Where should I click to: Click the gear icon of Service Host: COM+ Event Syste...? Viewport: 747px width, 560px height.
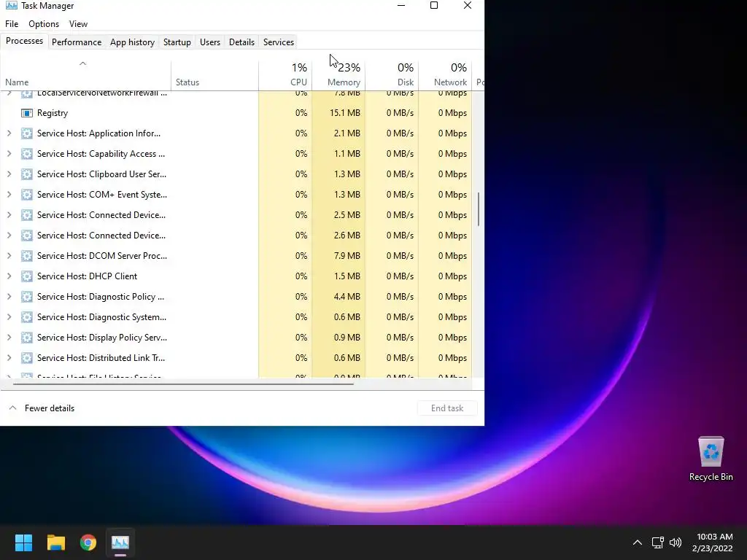[27, 195]
